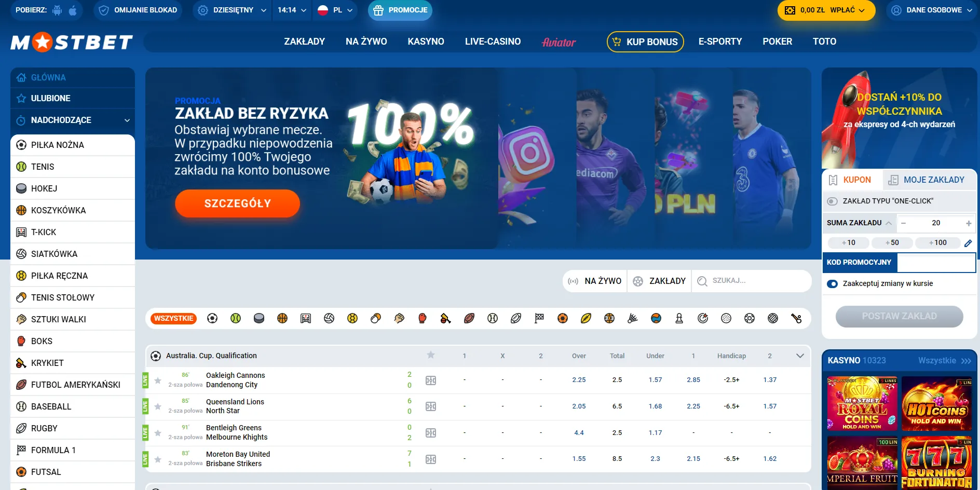Viewport: 980px width, 490px height.
Task: Add Oakleigh Cannons match to favorites star
Action: 158,380
